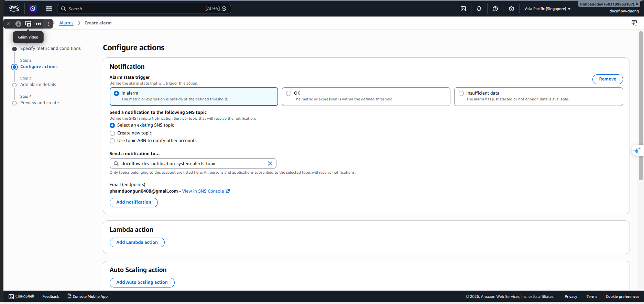Screen dimensions: 644x304
Task: Select the OK alarm state trigger
Action: pyautogui.click(x=366, y=96)
